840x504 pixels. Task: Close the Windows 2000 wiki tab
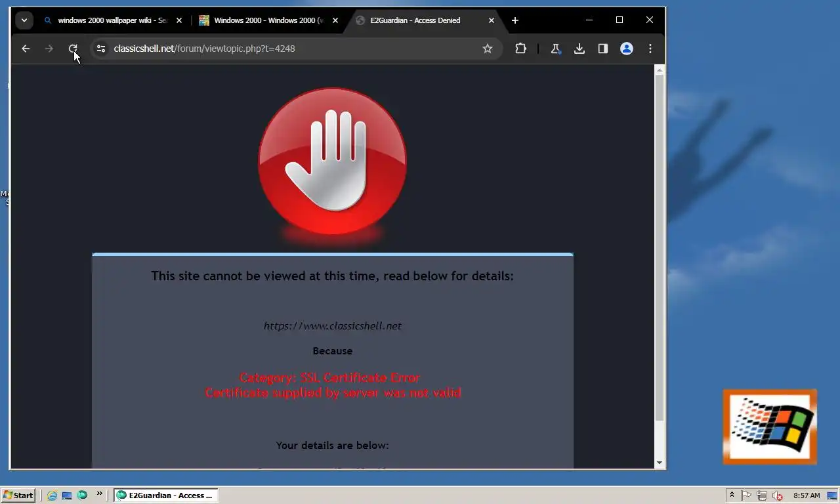(x=335, y=20)
